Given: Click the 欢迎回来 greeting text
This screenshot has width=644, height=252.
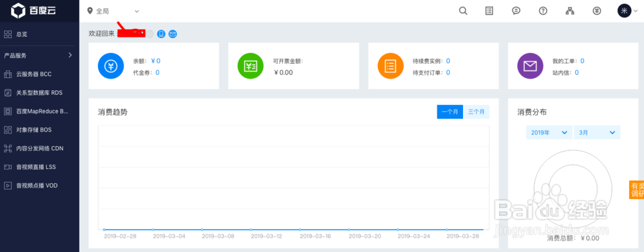Looking at the screenshot, I should coord(102,34).
